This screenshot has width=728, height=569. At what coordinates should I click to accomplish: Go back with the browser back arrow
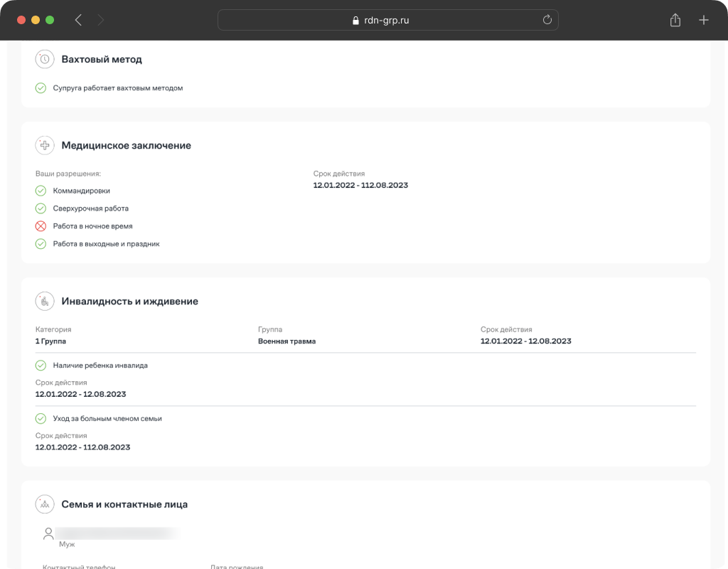[x=78, y=21]
